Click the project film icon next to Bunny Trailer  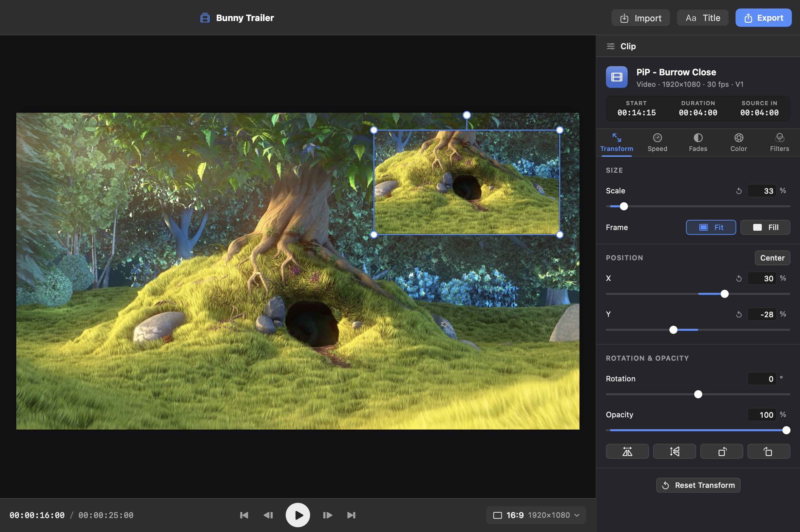pyautogui.click(x=205, y=18)
